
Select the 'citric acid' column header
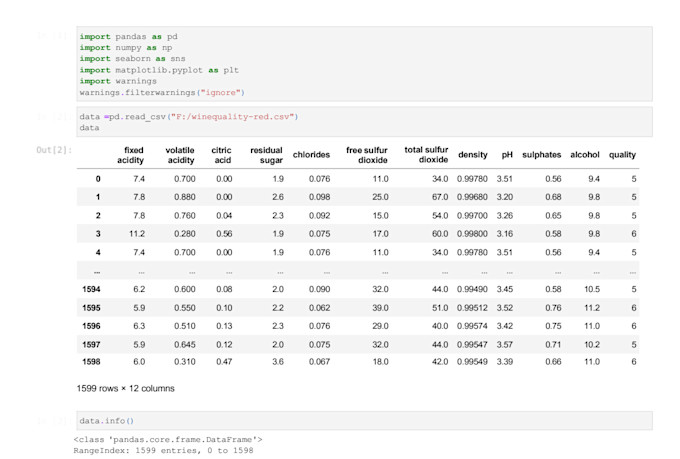(x=221, y=155)
